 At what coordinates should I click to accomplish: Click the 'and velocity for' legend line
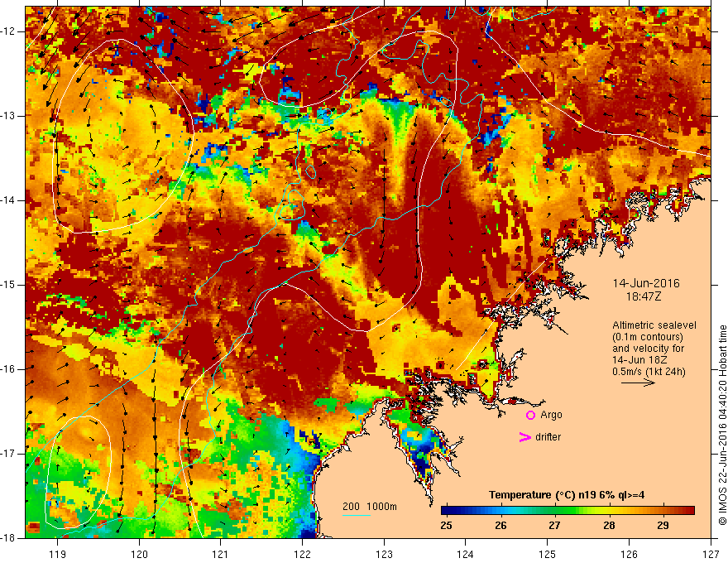648,349
